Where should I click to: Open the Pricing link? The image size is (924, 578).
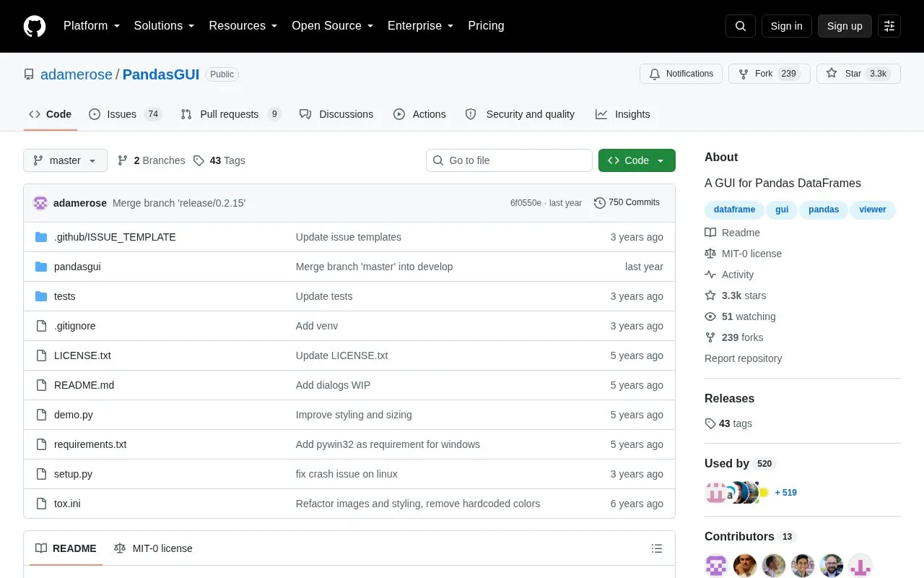486,26
